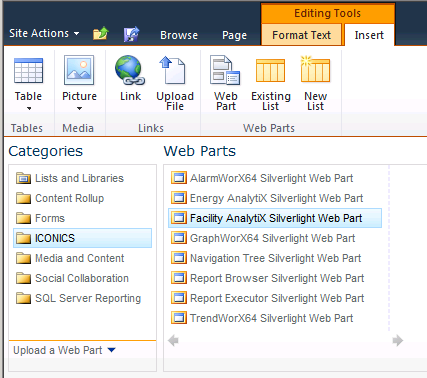Screen dimensions: 427x378
Task: Expand the Table dropdown arrow
Action: click(x=29, y=108)
